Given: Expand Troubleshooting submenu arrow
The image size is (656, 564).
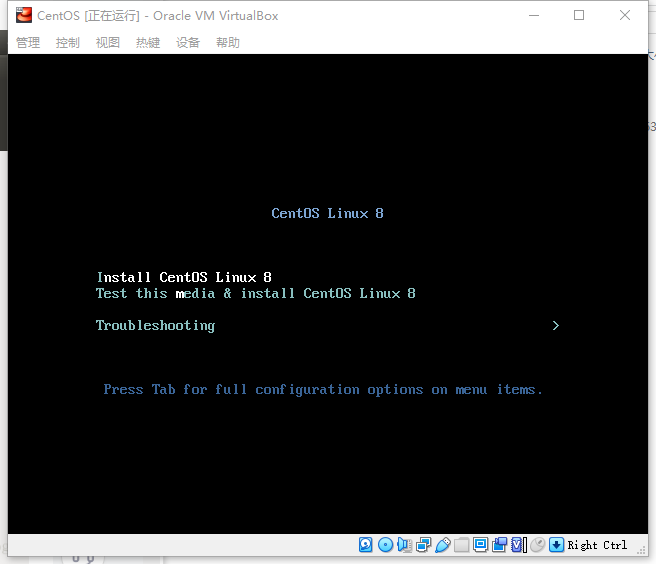Looking at the screenshot, I should tap(556, 326).
